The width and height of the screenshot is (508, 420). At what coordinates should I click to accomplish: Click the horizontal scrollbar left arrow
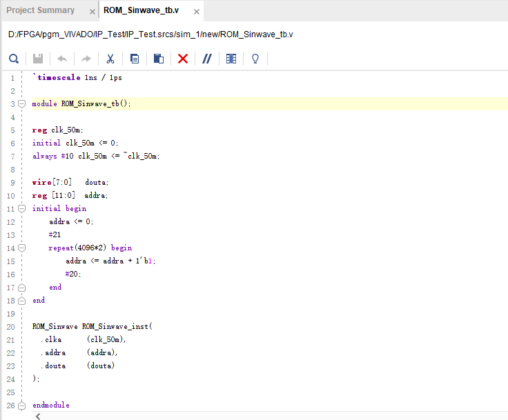tap(38, 417)
